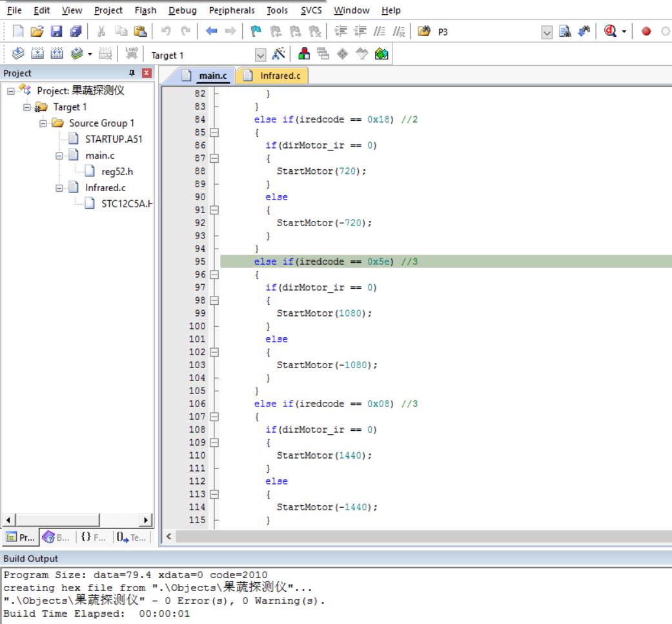Fold the code block at line 96
The width and height of the screenshot is (672, 624).
click(214, 275)
